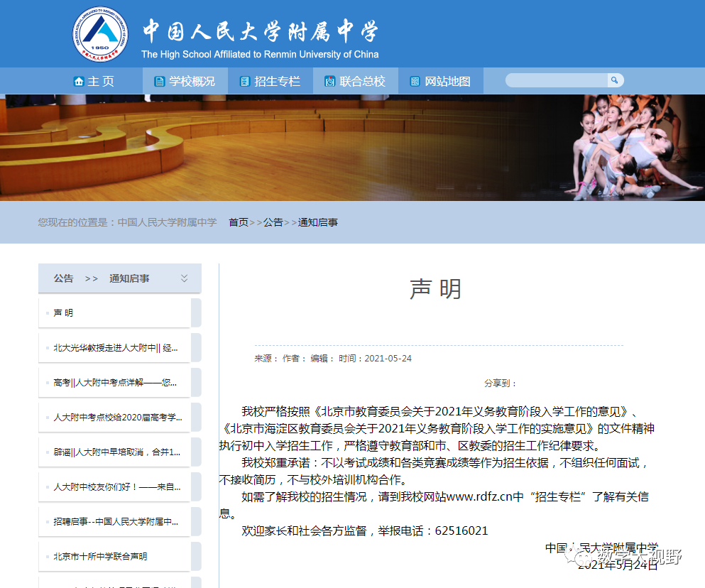Click the school name title 中国人民大学附属中学
This screenshot has width=705, height=588.
[261, 31]
